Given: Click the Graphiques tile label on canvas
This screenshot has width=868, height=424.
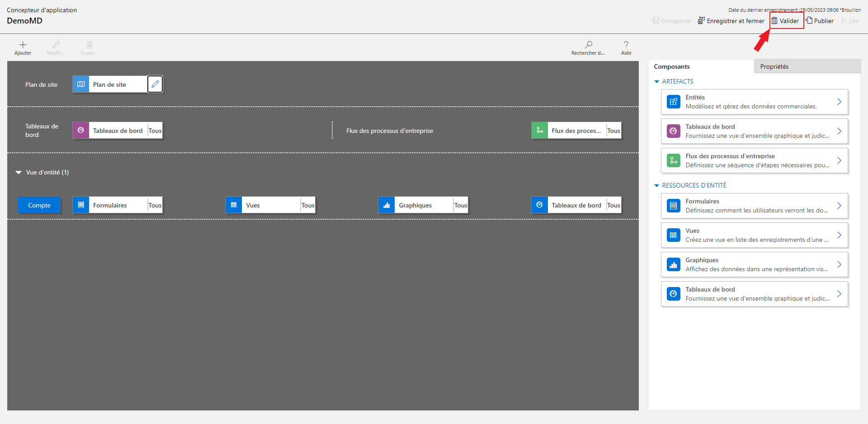Looking at the screenshot, I should pos(415,205).
